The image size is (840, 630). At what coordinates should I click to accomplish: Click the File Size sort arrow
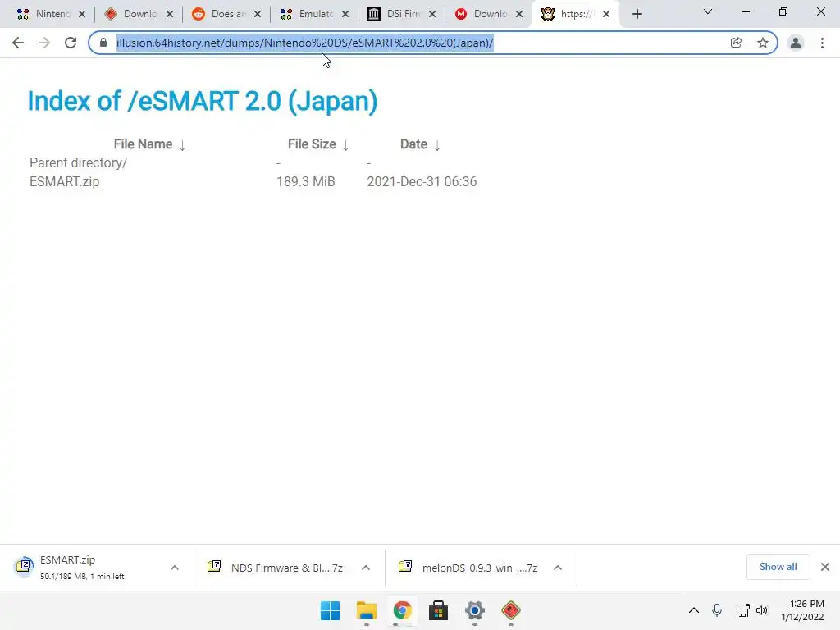click(345, 145)
